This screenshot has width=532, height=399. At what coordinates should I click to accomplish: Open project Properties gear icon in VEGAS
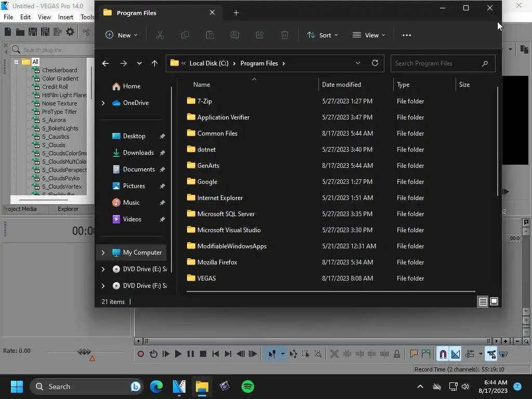70,32
